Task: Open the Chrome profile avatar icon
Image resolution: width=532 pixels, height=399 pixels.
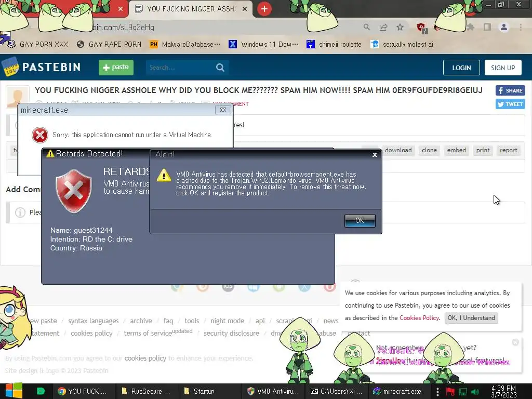Action: point(504,27)
